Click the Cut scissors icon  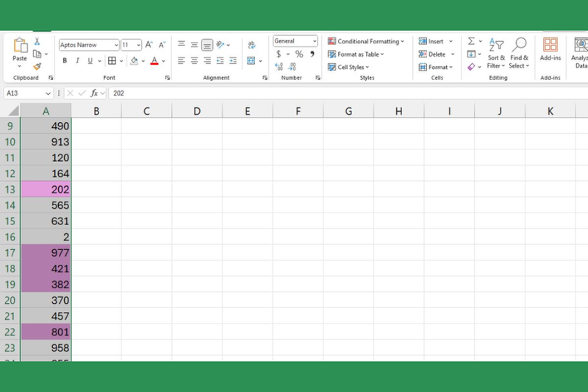[37, 41]
